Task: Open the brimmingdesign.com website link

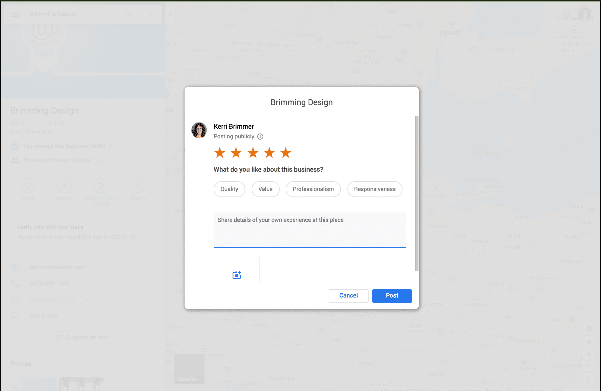Action: [x=57, y=267]
